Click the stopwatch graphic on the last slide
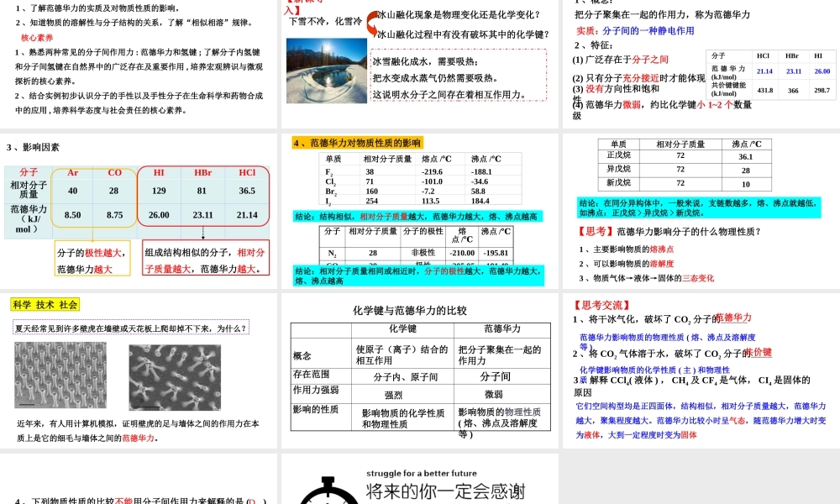This screenshot has height=504, width=840. (x=328, y=491)
